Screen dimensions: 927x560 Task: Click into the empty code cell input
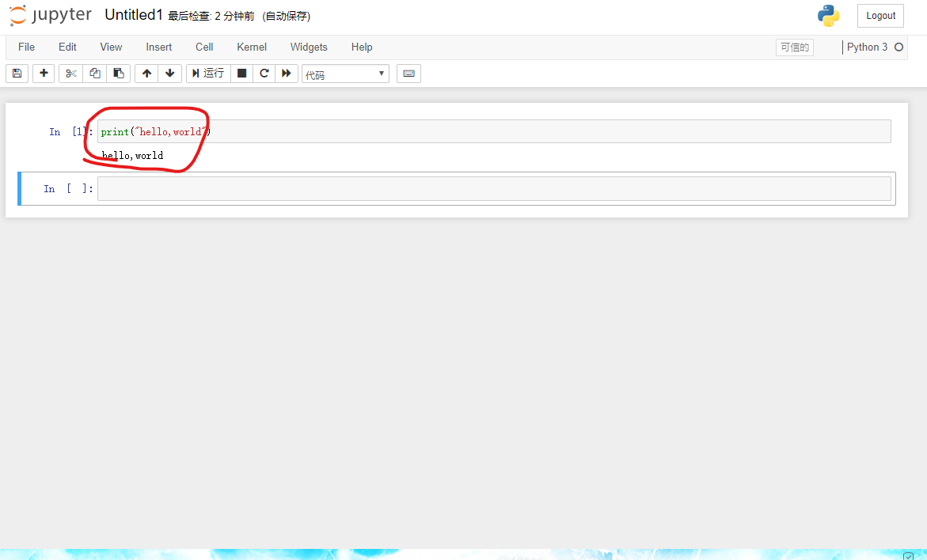click(494, 188)
